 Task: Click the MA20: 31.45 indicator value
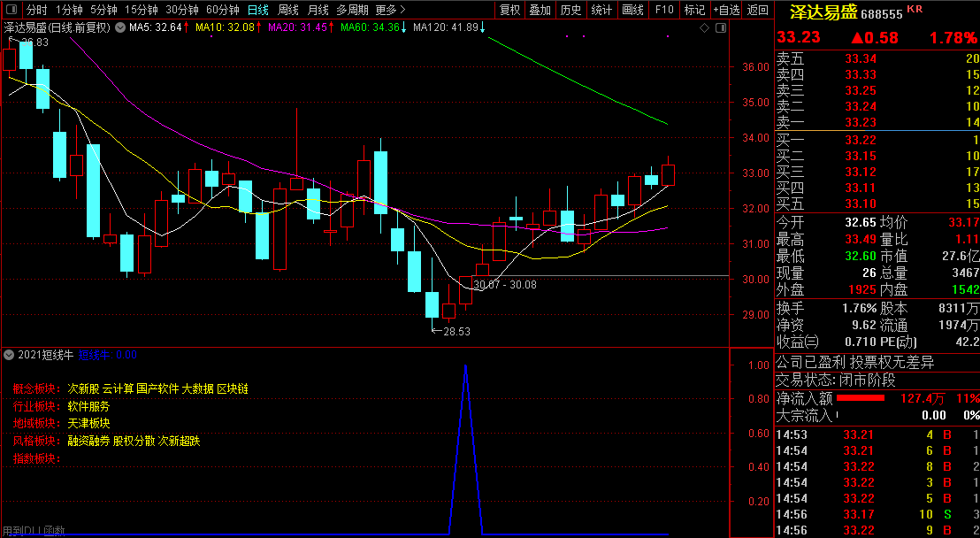[297, 27]
